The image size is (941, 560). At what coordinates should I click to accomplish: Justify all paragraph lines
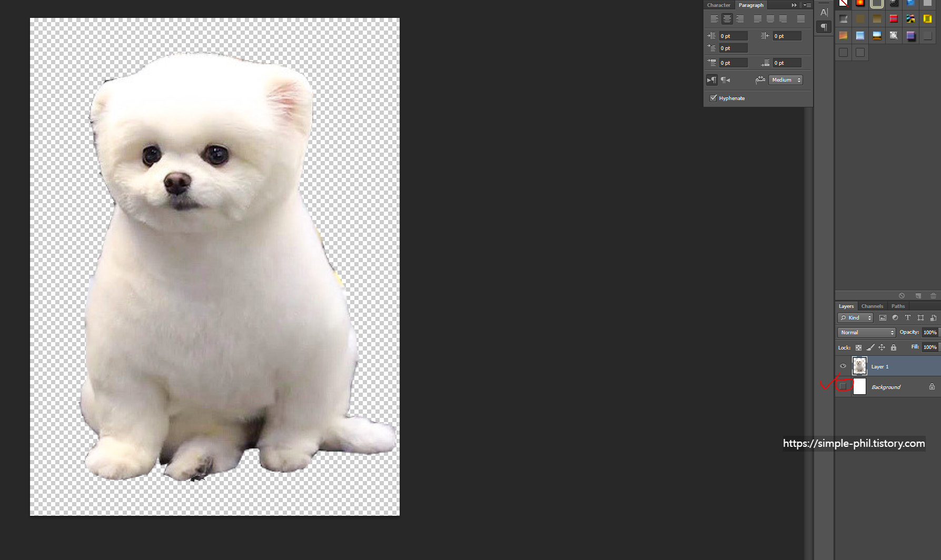tap(801, 19)
